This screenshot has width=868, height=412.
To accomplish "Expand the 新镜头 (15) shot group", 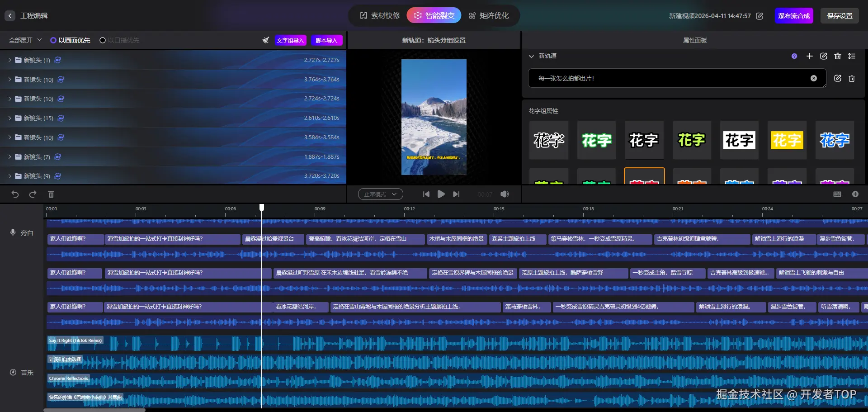I will 9,118.
